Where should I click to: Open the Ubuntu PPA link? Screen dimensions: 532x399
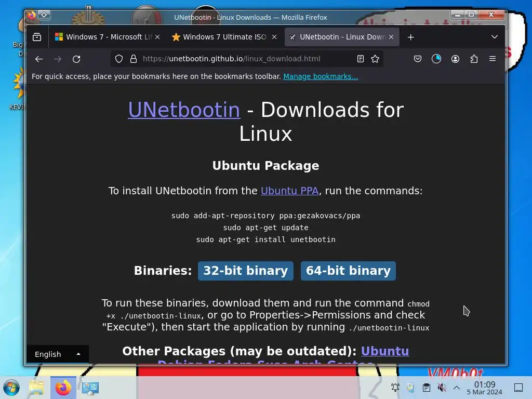(x=289, y=191)
